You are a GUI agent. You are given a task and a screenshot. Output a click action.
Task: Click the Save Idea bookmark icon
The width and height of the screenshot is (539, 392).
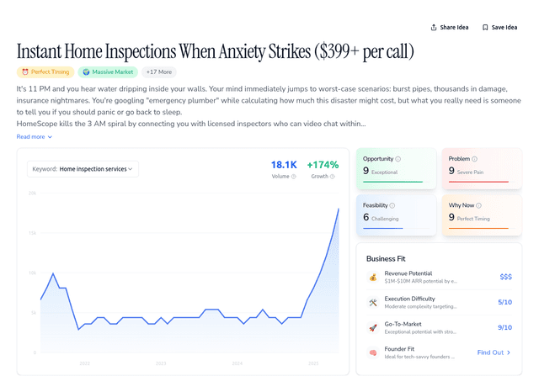[x=485, y=27]
